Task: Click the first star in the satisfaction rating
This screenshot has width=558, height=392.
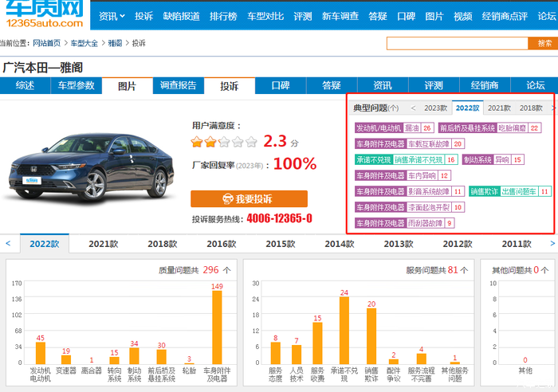Action: click(x=196, y=143)
